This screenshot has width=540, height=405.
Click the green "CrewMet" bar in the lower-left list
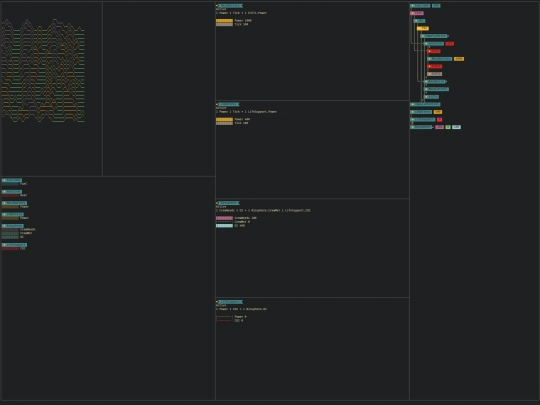[10, 233]
